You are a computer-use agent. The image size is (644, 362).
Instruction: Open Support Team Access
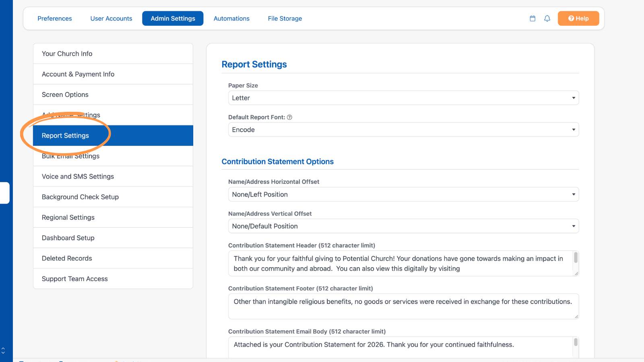[113, 279]
